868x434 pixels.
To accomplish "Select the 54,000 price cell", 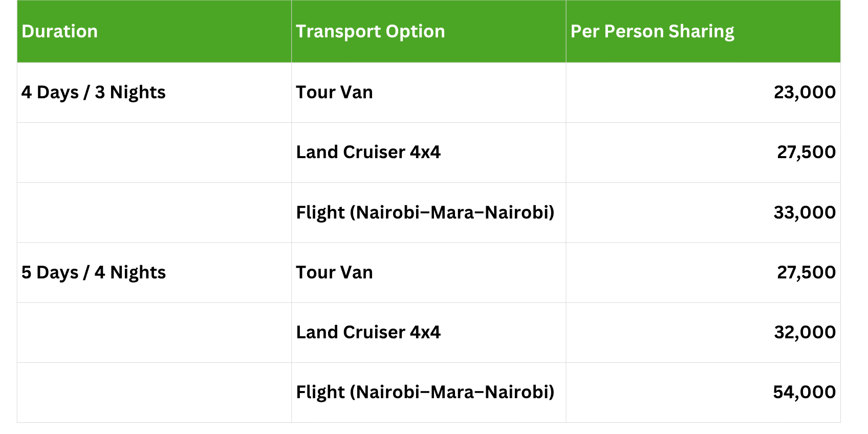I will click(x=804, y=393).
